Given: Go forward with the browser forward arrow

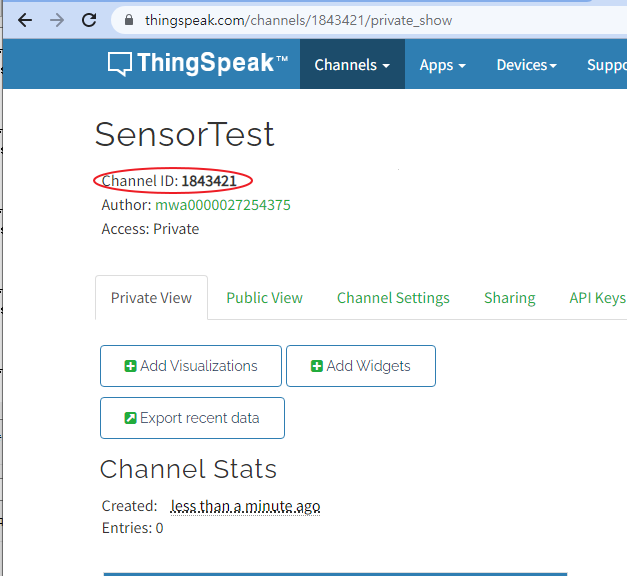Looking at the screenshot, I should pyautogui.click(x=57, y=20).
